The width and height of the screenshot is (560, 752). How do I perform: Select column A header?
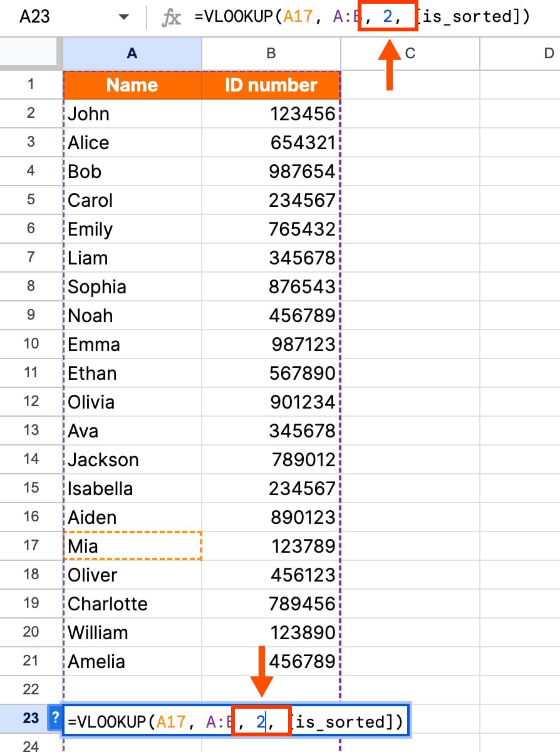(132, 54)
